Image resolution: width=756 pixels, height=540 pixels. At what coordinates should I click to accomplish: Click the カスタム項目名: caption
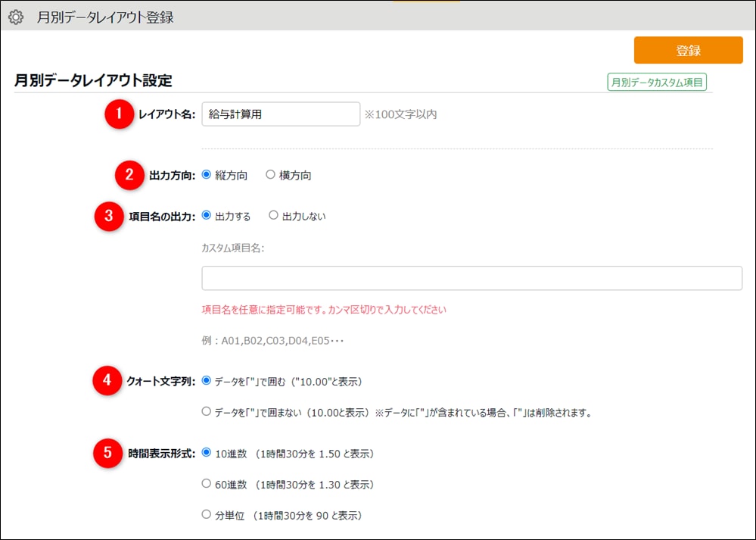(x=233, y=248)
